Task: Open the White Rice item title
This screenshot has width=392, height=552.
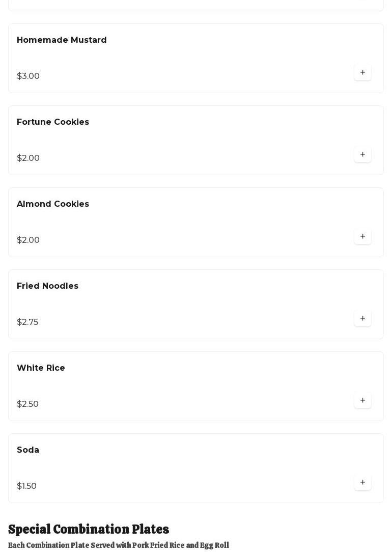Action: coord(41,368)
